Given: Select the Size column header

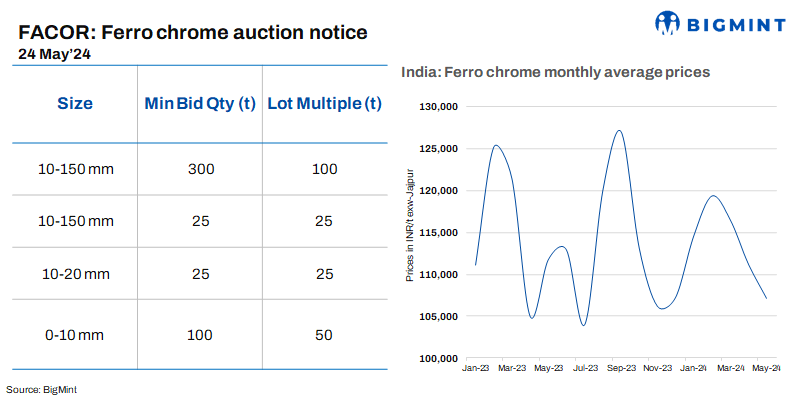Looking at the screenshot, I should tap(75, 103).
